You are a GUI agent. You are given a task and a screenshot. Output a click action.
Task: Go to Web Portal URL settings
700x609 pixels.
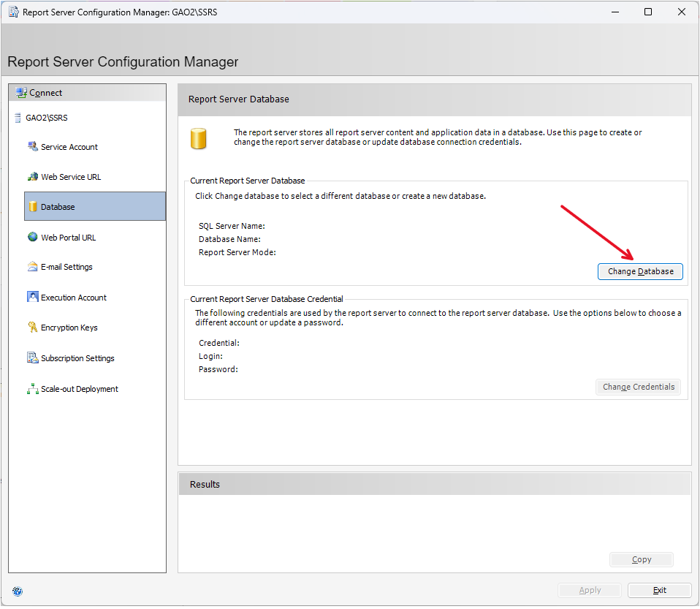[68, 238]
